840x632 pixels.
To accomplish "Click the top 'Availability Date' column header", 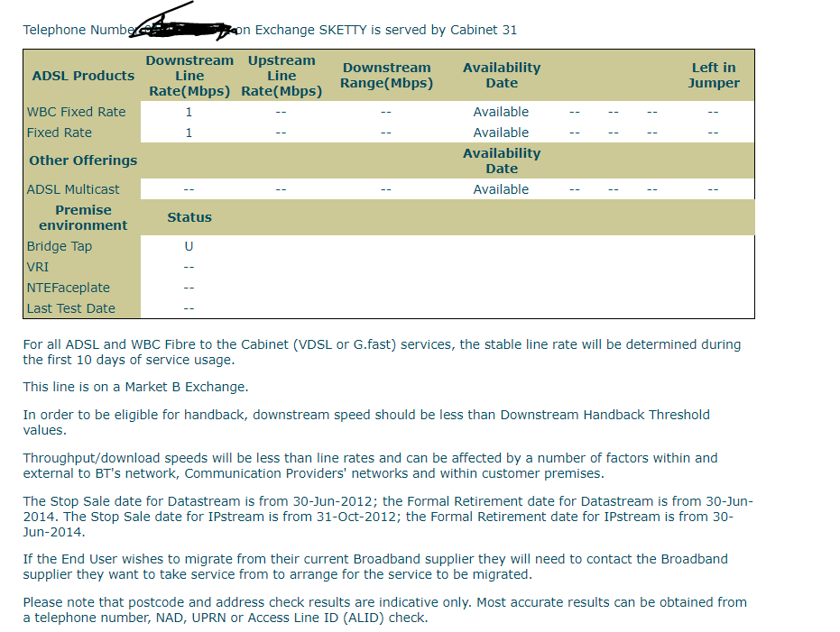I will 502,76.
